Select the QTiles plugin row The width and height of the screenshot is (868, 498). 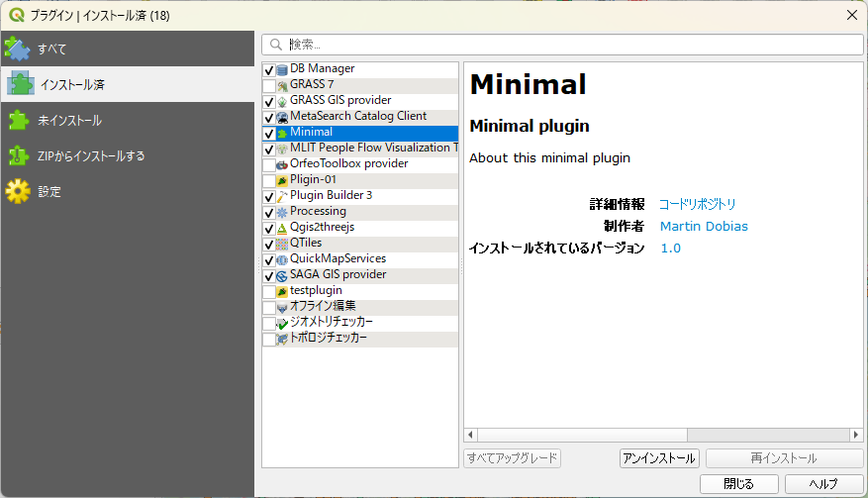pyautogui.click(x=360, y=245)
